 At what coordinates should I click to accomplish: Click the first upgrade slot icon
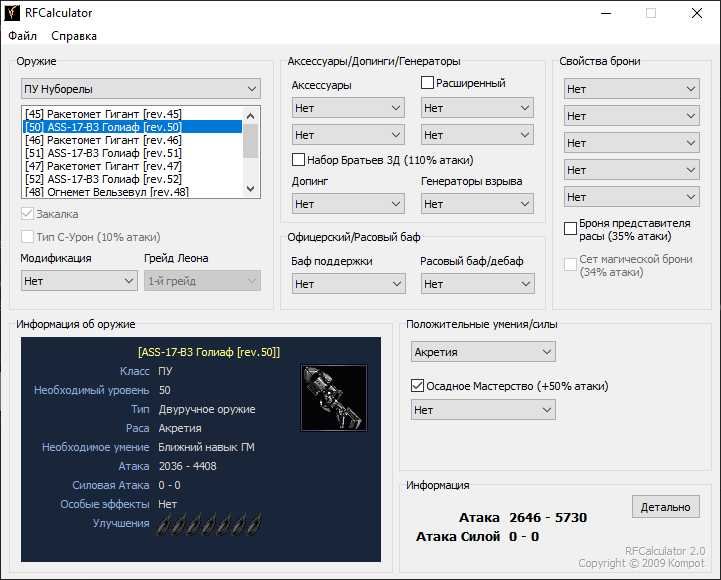[x=164, y=523]
